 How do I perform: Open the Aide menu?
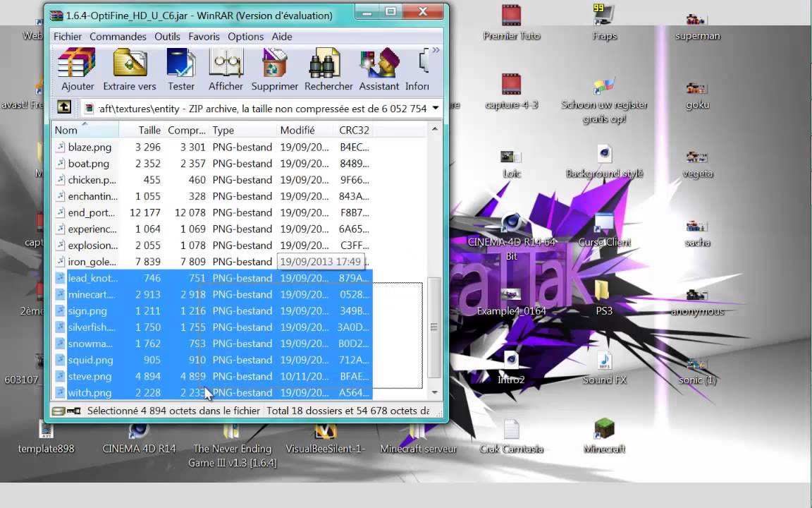point(282,37)
